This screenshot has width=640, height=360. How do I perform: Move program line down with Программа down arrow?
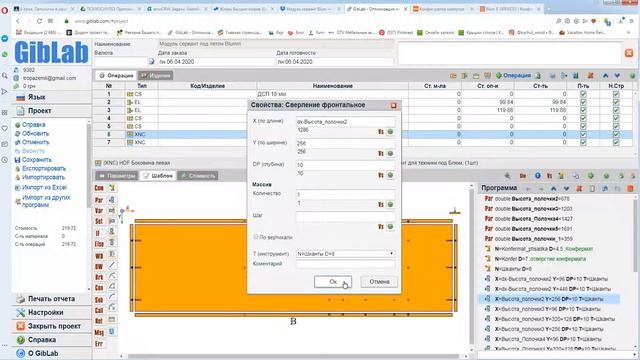coord(567,188)
